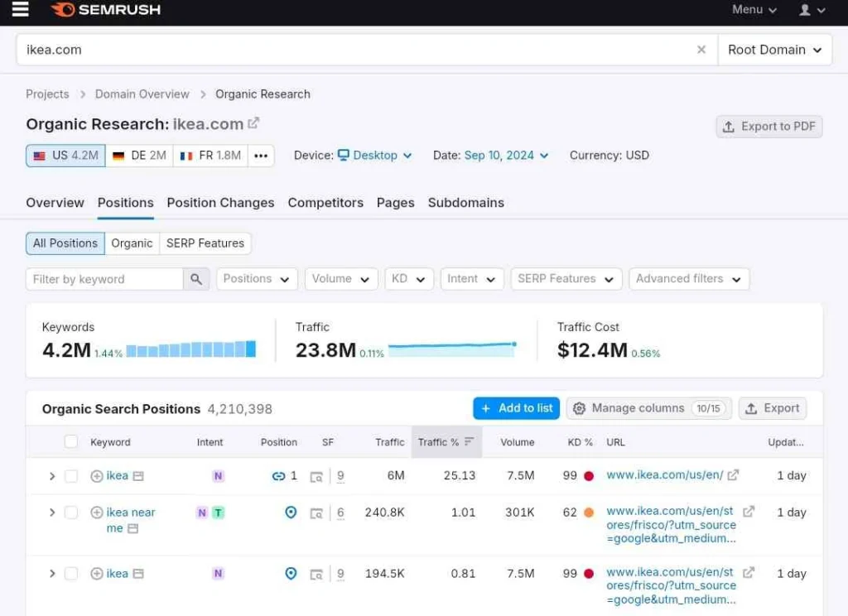Clear the ikea.com domain input
The image size is (848, 616).
tap(701, 50)
